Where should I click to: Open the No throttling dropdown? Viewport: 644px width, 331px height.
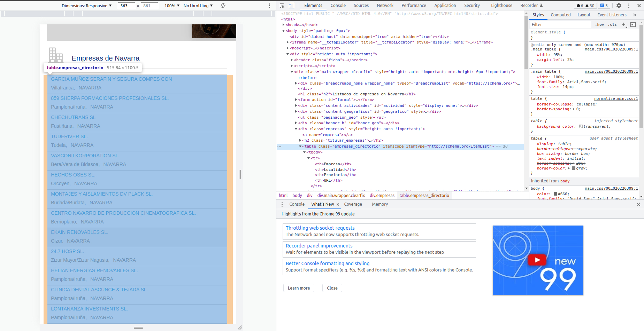point(198,6)
